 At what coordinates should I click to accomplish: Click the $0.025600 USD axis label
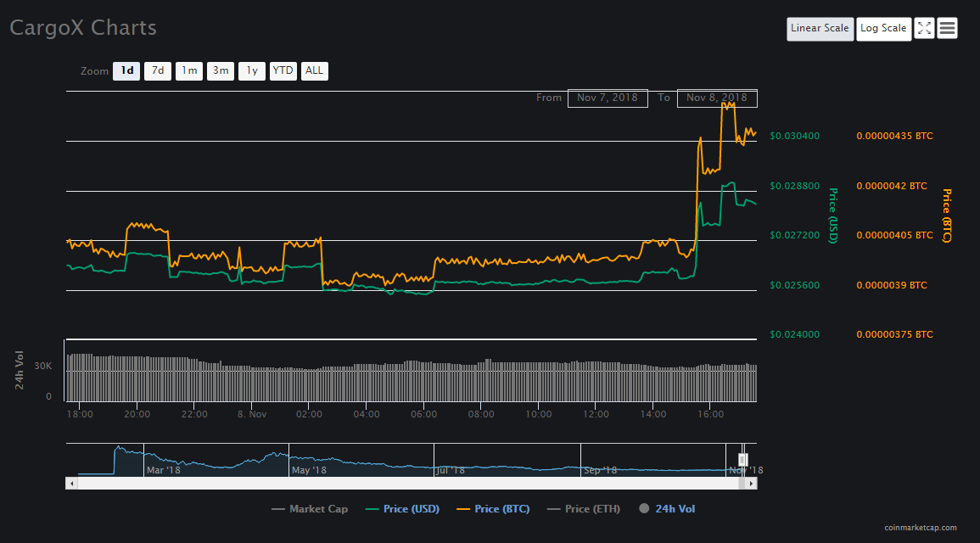[x=794, y=286]
